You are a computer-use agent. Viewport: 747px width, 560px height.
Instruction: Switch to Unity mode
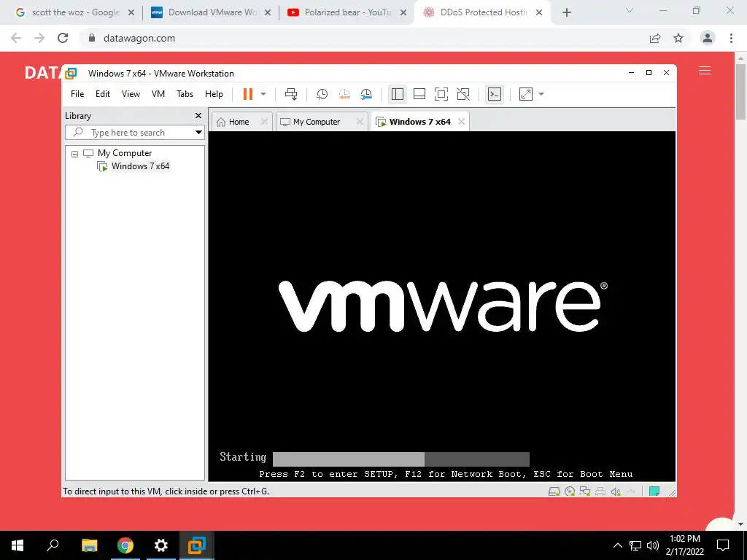[x=463, y=94]
